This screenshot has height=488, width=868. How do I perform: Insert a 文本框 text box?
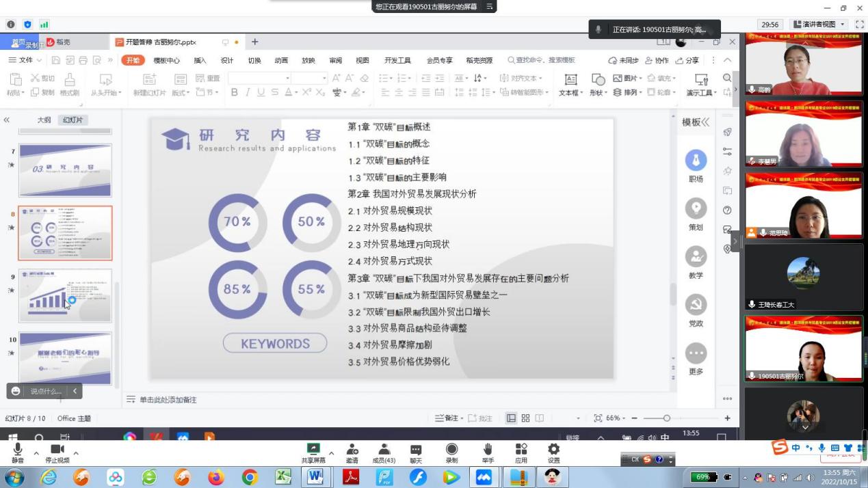pos(570,83)
